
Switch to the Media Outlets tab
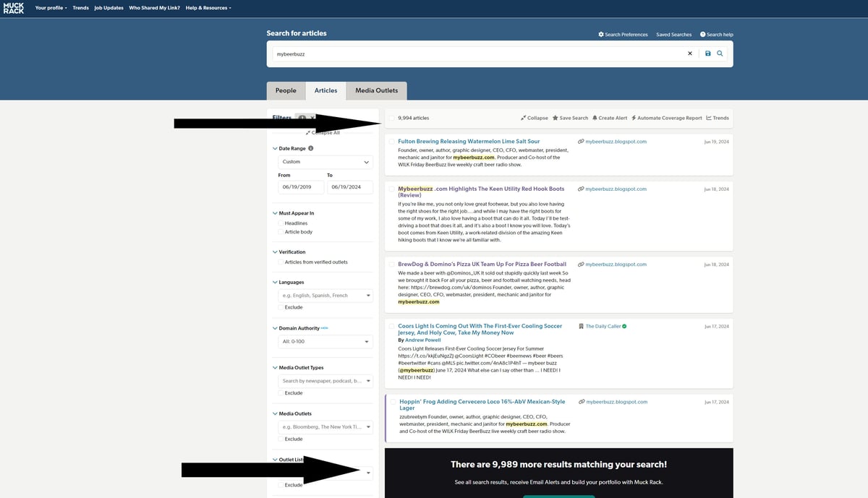point(376,90)
